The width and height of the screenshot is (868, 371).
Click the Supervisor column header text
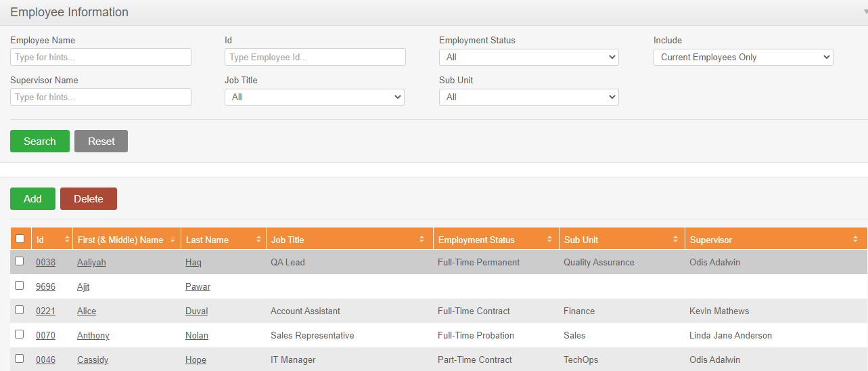click(711, 240)
